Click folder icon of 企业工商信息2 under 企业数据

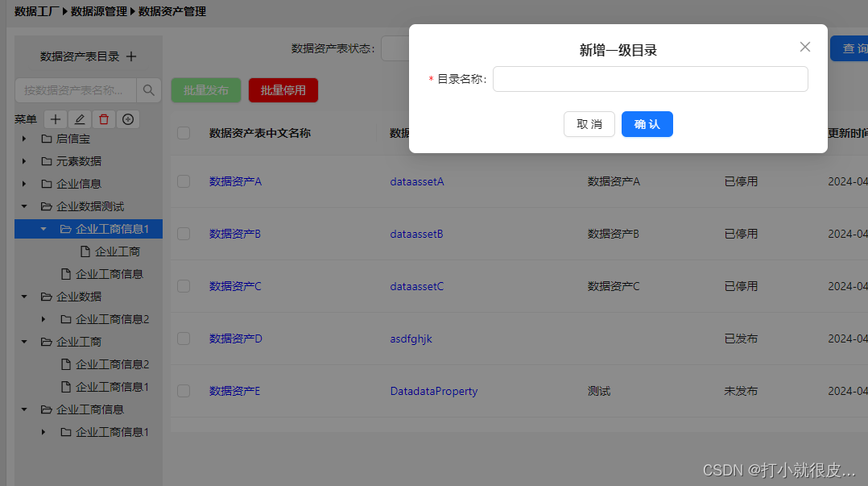[66, 319]
